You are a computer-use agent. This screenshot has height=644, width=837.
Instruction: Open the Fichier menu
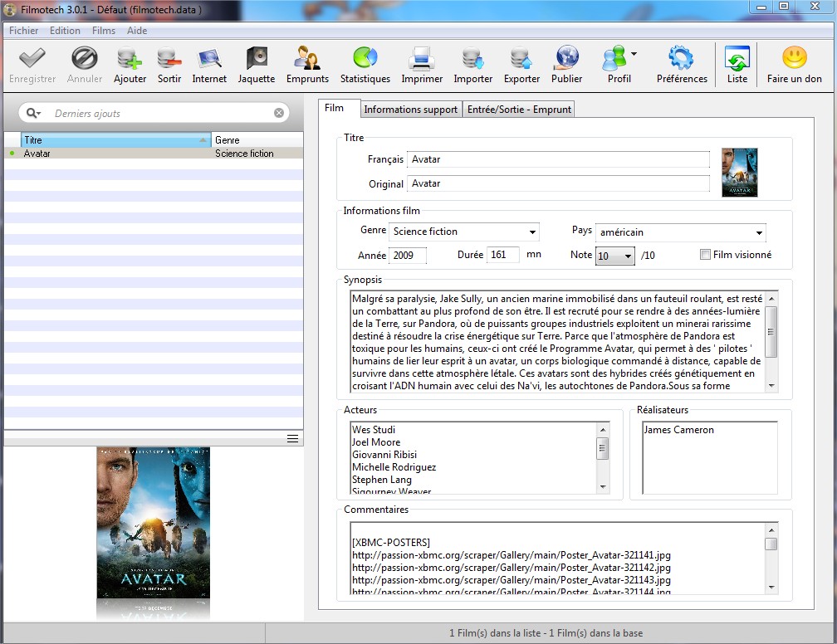pos(23,31)
